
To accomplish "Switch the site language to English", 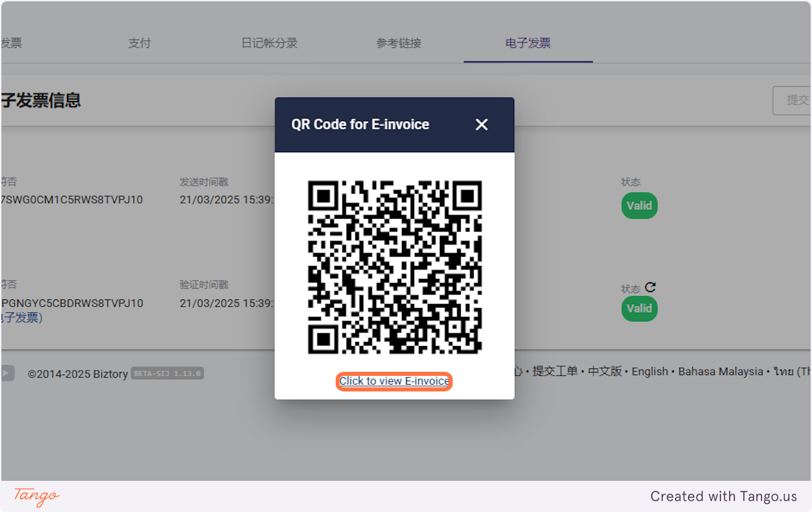I will coord(650,372).
